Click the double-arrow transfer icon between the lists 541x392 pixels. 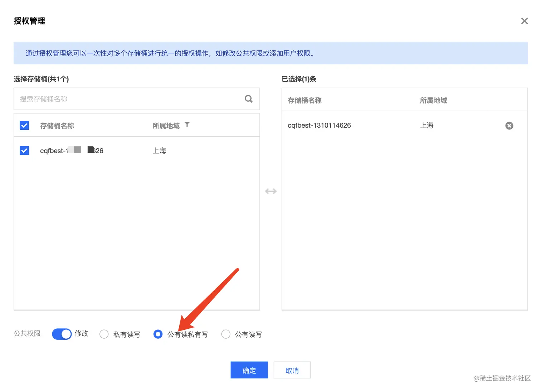click(270, 191)
